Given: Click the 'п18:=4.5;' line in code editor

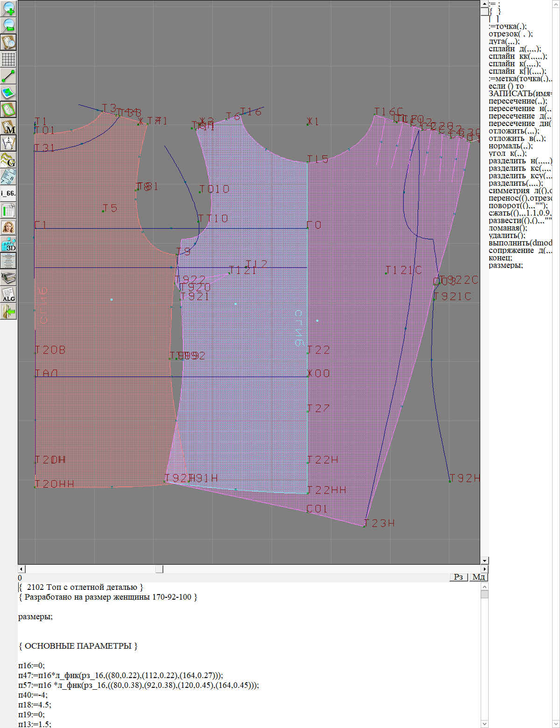Looking at the screenshot, I should click(35, 705).
